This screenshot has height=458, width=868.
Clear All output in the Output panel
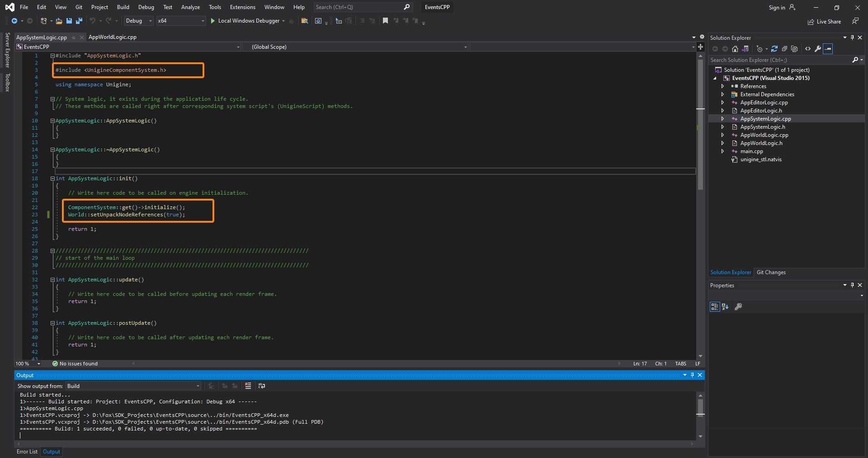(x=248, y=386)
